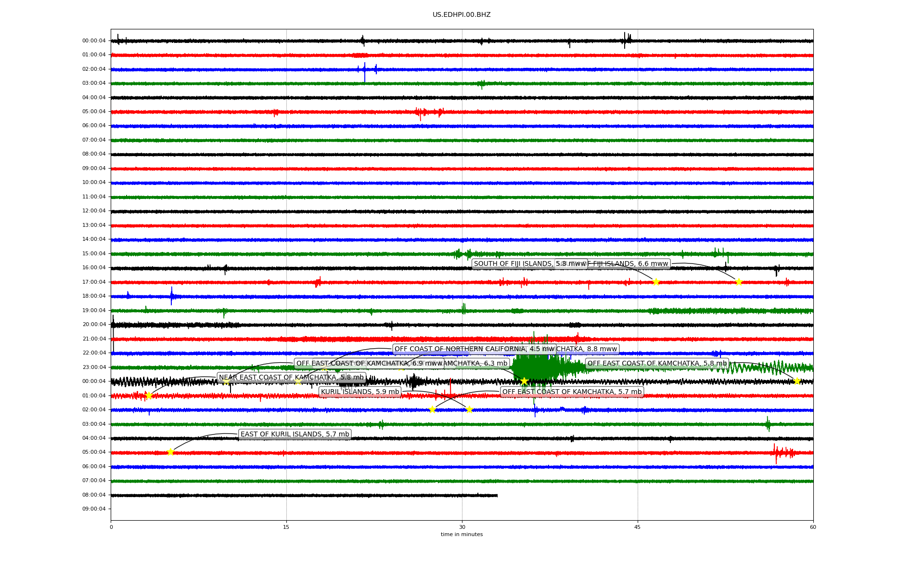Screen dimensions: 924x578
Task: Click the star marker for South of Fiji 5.8 mww
Action: pyautogui.click(x=655, y=282)
